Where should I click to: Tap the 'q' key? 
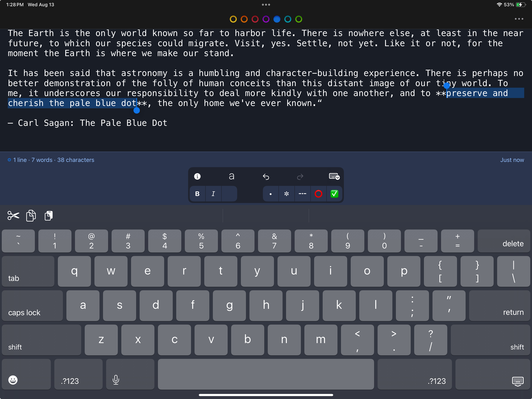[74, 271]
